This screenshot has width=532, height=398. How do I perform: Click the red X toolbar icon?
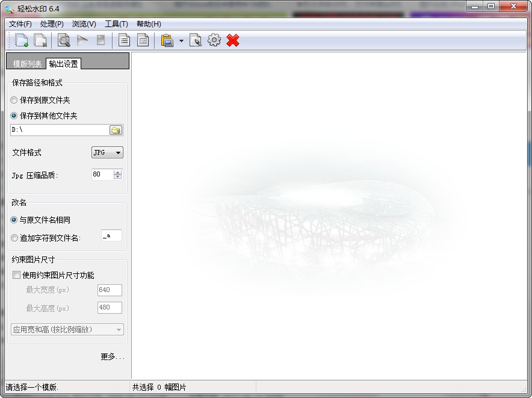pyautogui.click(x=233, y=40)
